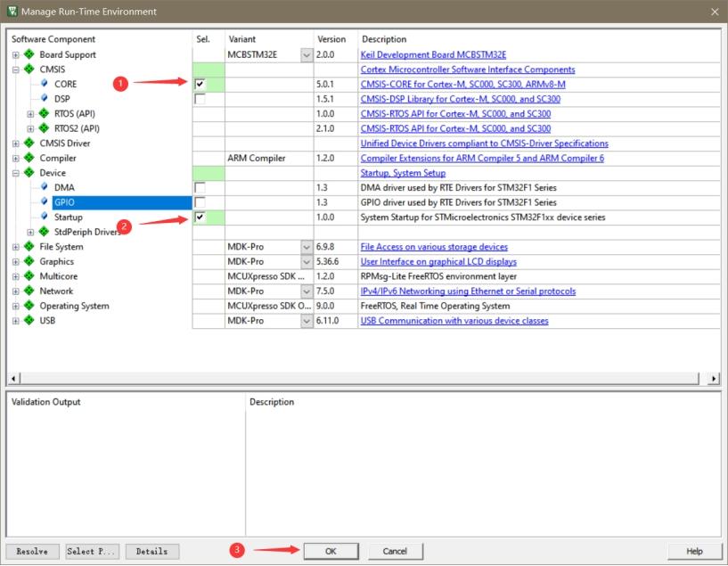The height and width of the screenshot is (566, 728).
Task: Click the horizontal scrollbar left arrow
Action: coord(13,379)
